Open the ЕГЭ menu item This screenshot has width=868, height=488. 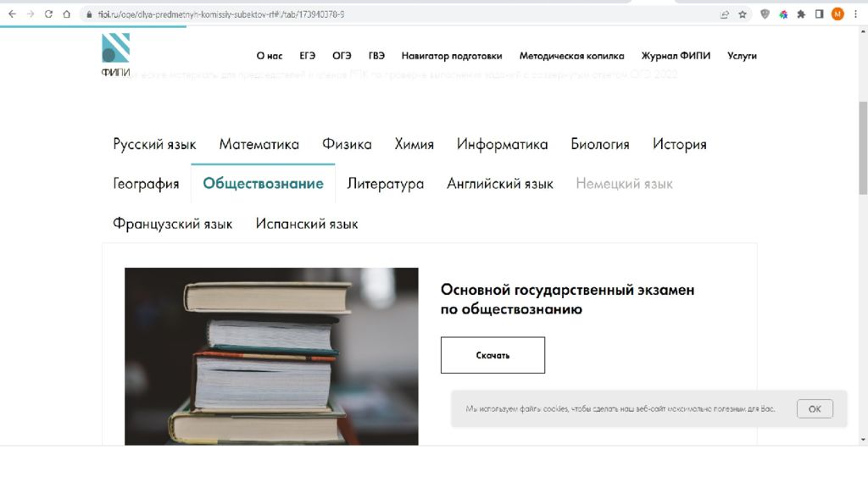coord(307,56)
